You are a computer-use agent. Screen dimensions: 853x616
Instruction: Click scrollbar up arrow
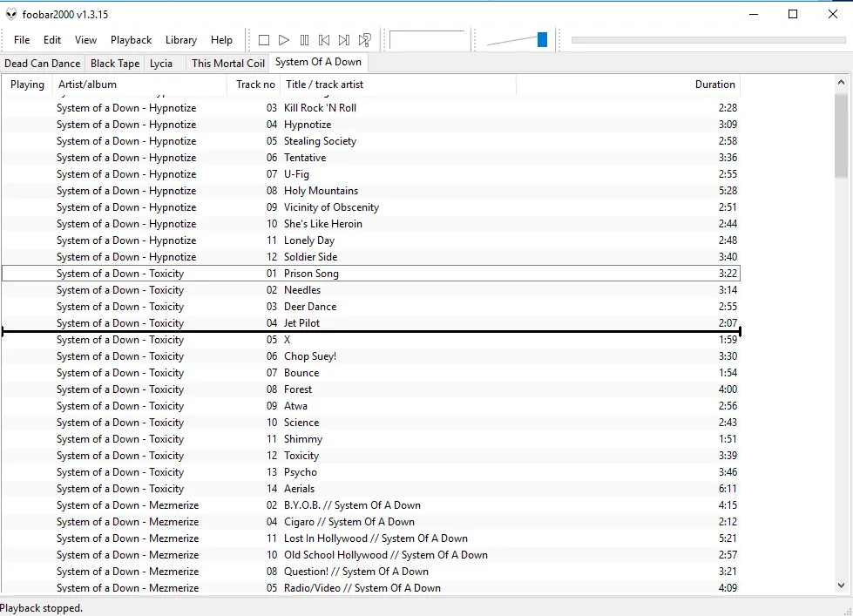(x=841, y=82)
